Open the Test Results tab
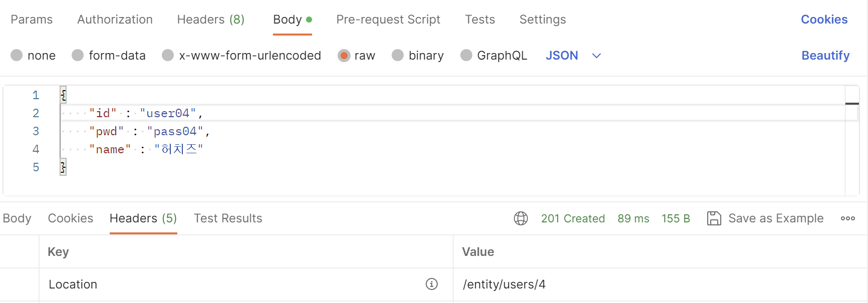The width and height of the screenshot is (868, 303). click(x=228, y=218)
